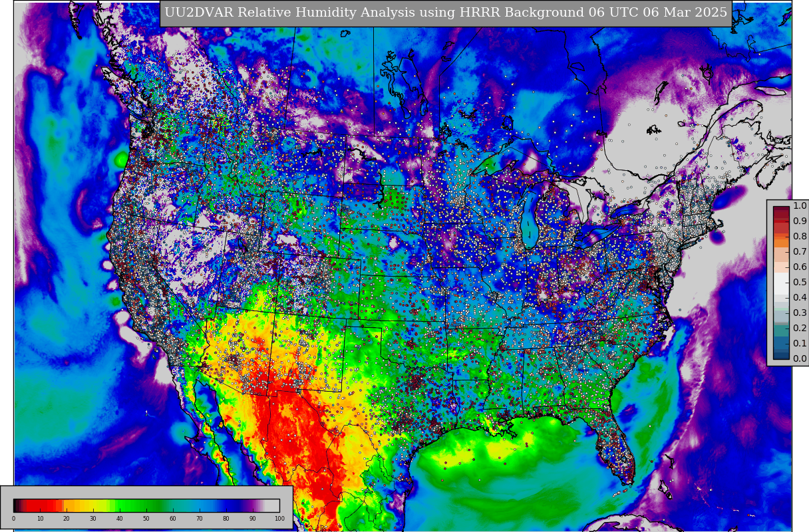Click the '50' tick on the humidity colorbar
Viewport: 809px width, 532px height.
pyautogui.click(x=146, y=519)
